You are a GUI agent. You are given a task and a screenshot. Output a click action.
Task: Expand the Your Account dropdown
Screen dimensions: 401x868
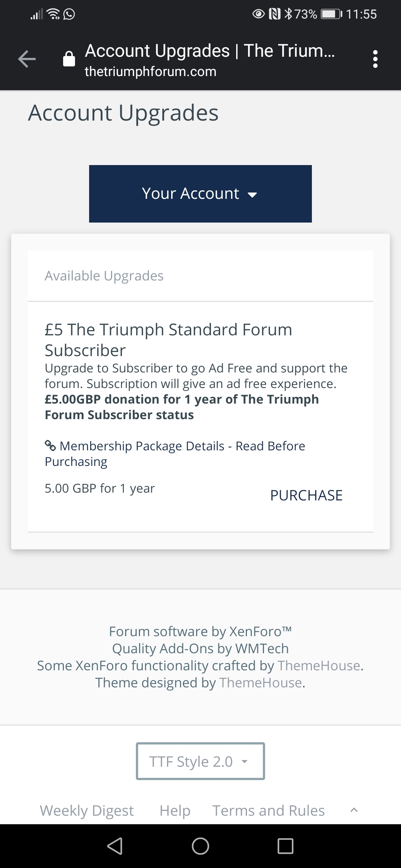pos(200,194)
